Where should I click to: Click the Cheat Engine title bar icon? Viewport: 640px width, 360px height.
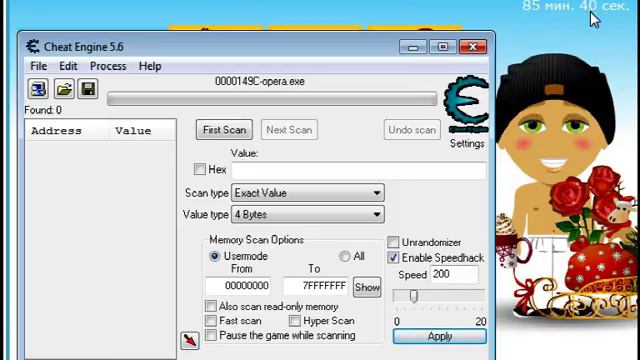pyautogui.click(x=33, y=47)
